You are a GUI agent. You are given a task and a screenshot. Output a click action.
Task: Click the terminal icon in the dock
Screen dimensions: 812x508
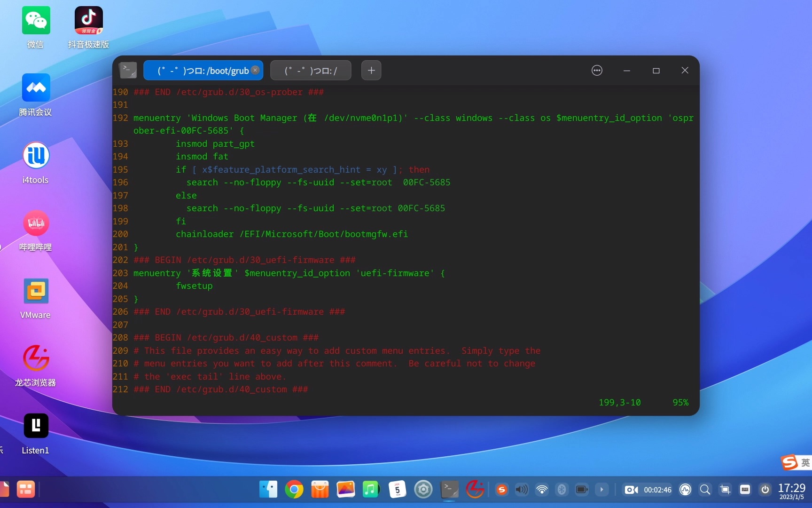tap(449, 490)
